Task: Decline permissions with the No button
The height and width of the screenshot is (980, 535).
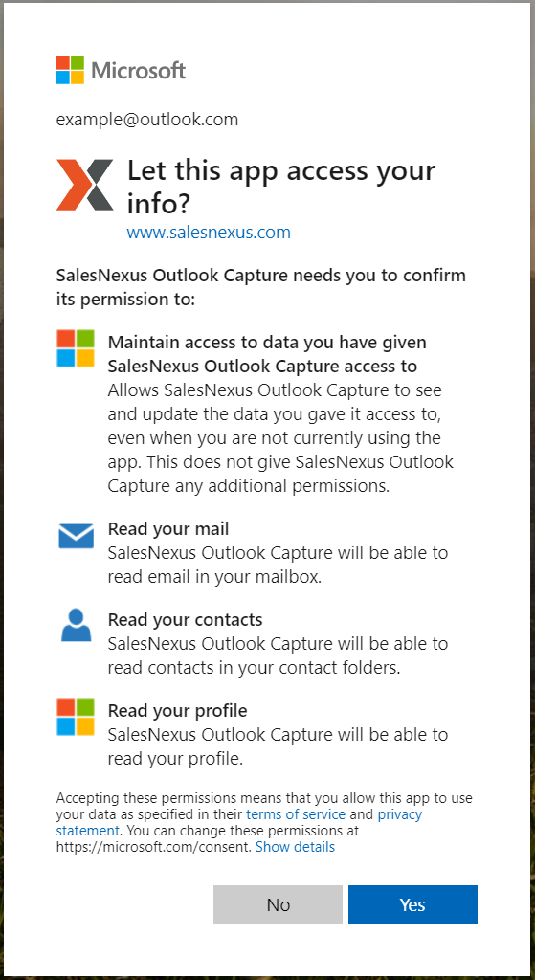Action: point(279,904)
